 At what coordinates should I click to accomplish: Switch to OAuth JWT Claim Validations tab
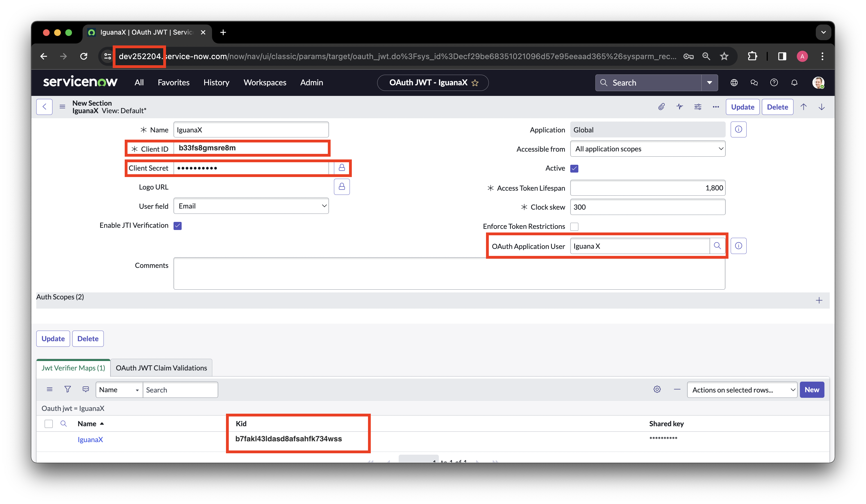coord(161,368)
